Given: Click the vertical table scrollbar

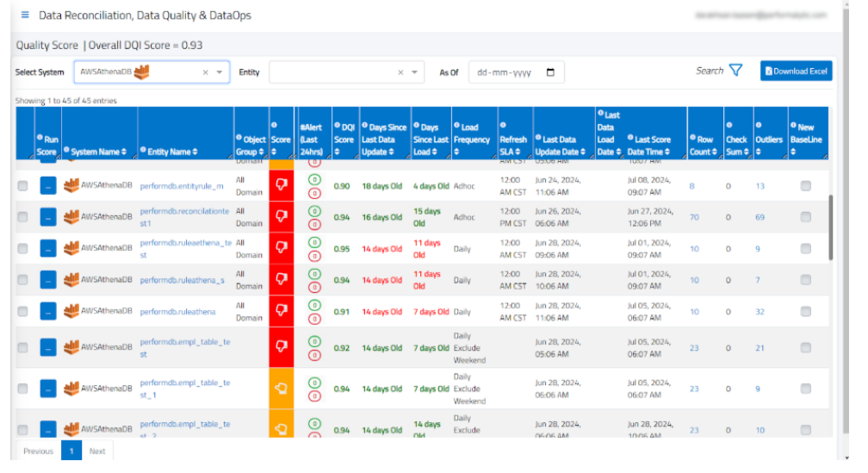Looking at the screenshot, I should tap(831, 226).
